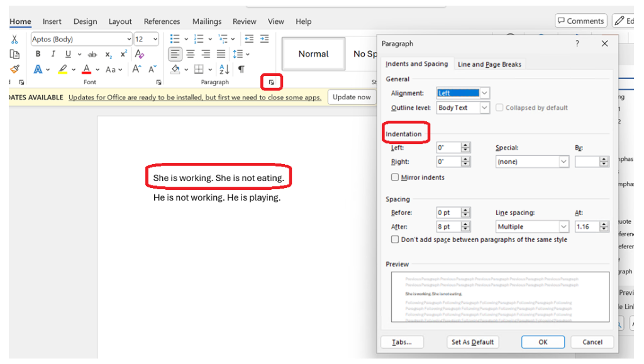
Task: Click the text highlight color swatch
Action: (62, 70)
